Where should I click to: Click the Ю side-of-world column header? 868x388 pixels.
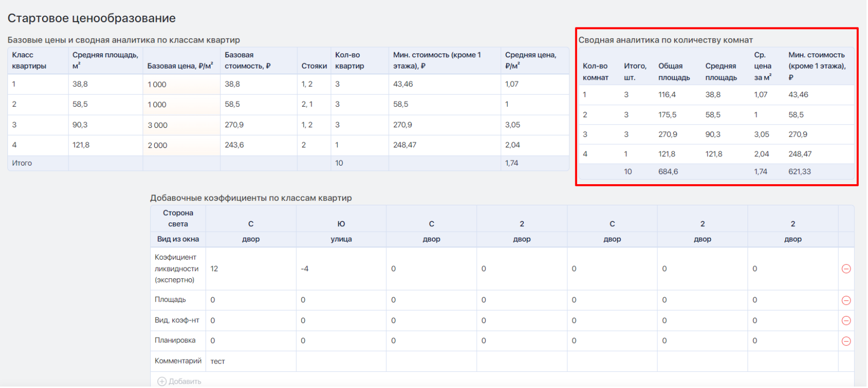coord(341,224)
